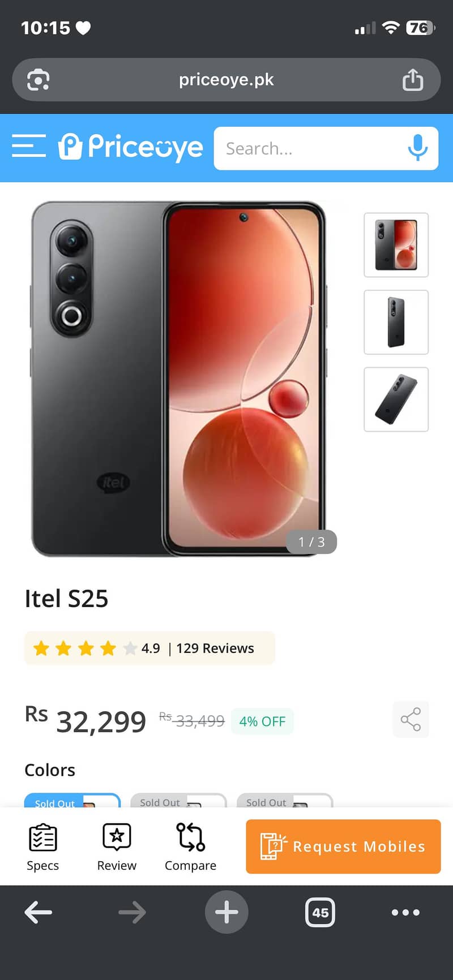Open the hamburger menu icon
Viewport: 453px width, 980px height.
coord(29,146)
